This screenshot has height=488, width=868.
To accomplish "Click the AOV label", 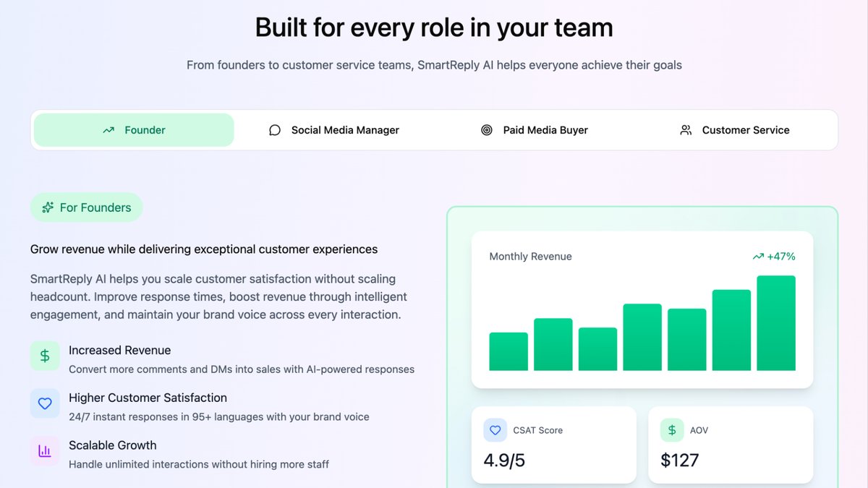I will pyautogui.click(x=699, y=430).
